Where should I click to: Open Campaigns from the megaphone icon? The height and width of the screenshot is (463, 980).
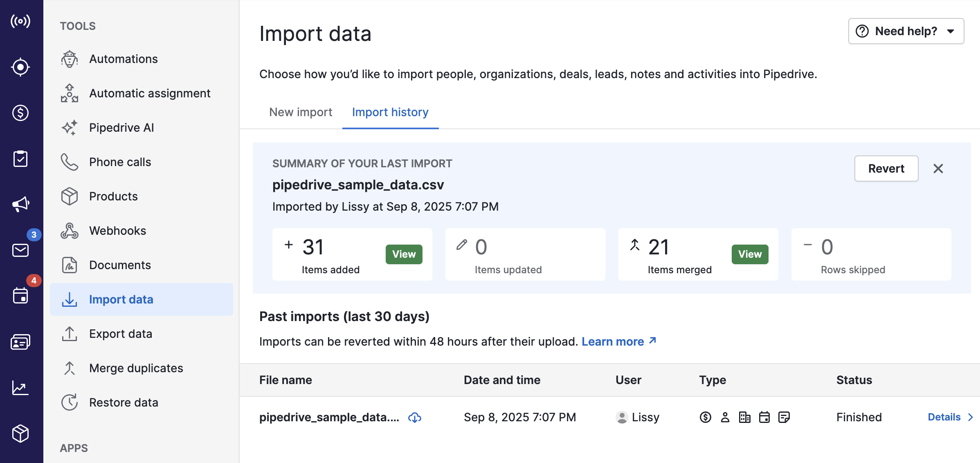[x=20, y=205]
